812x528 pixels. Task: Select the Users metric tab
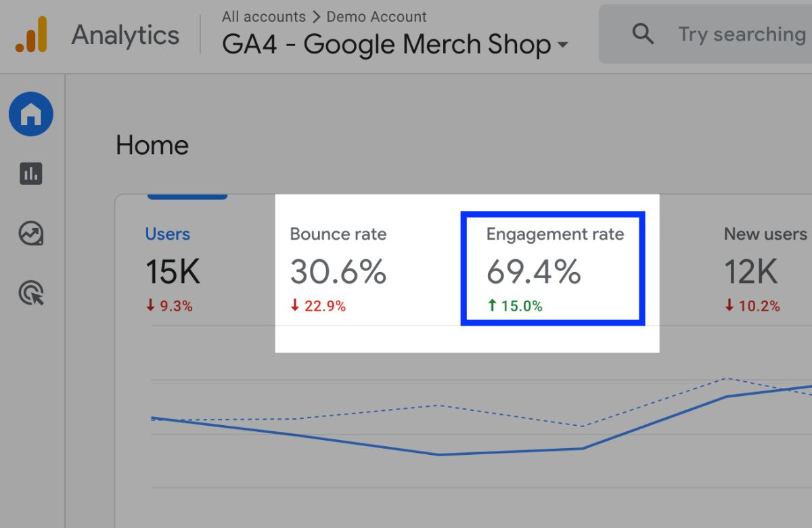tap(167, 234)
